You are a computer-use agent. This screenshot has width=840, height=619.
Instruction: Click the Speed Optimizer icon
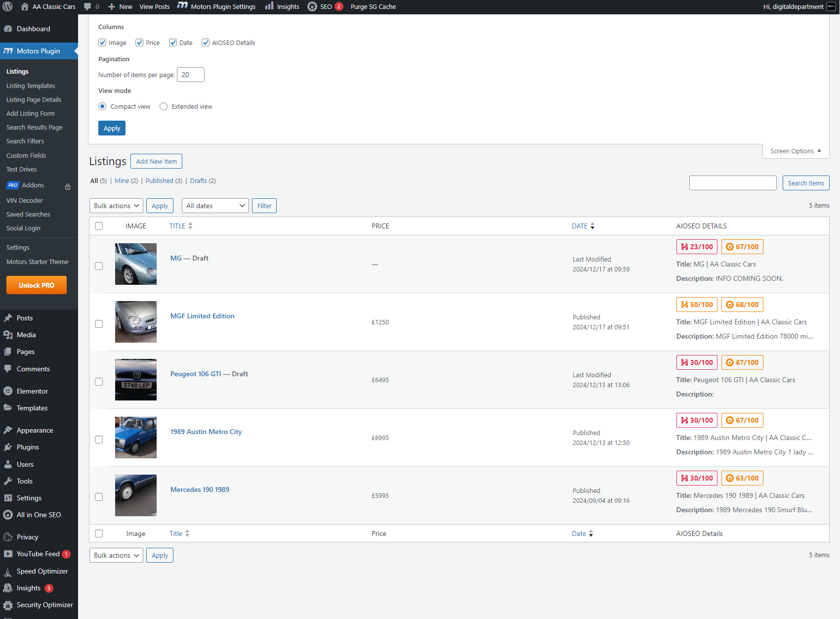pyautogui.click(x=8, y=572)
